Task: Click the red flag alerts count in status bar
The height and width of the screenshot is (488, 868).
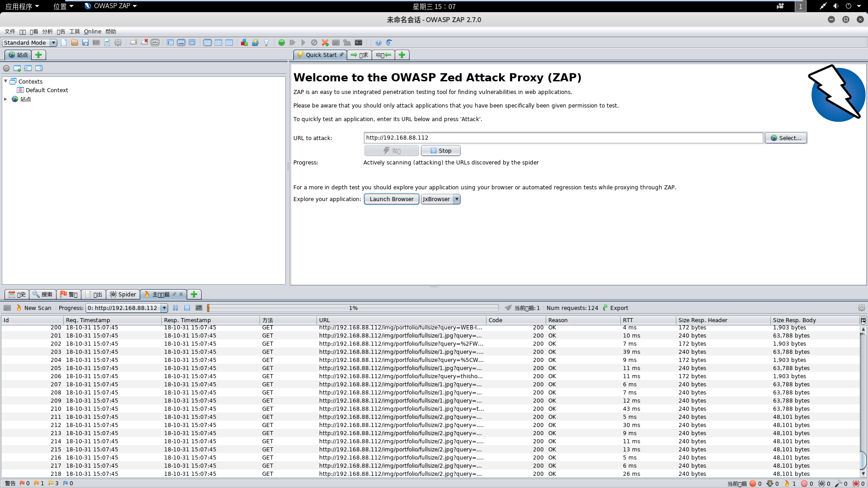Action: 24,483
